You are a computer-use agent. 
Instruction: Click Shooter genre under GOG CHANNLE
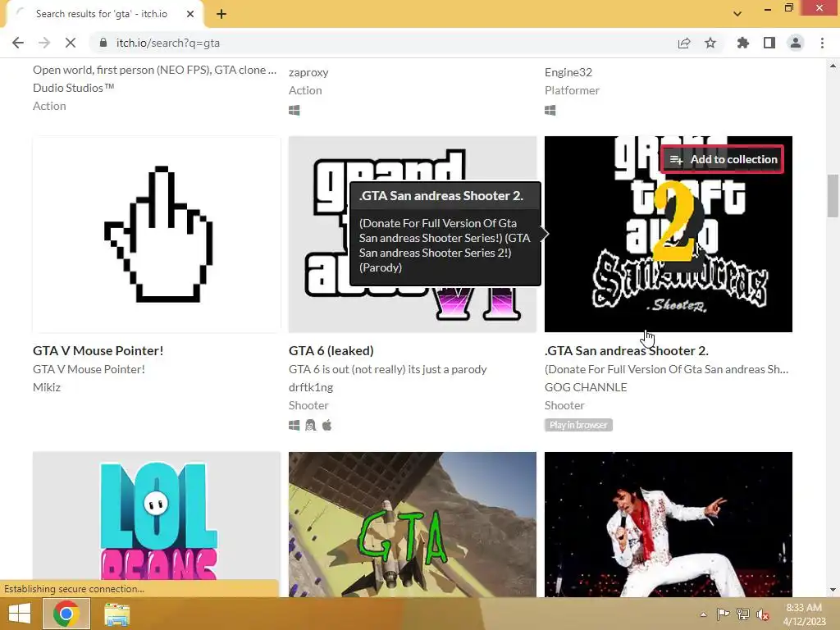tap(564, 405)
